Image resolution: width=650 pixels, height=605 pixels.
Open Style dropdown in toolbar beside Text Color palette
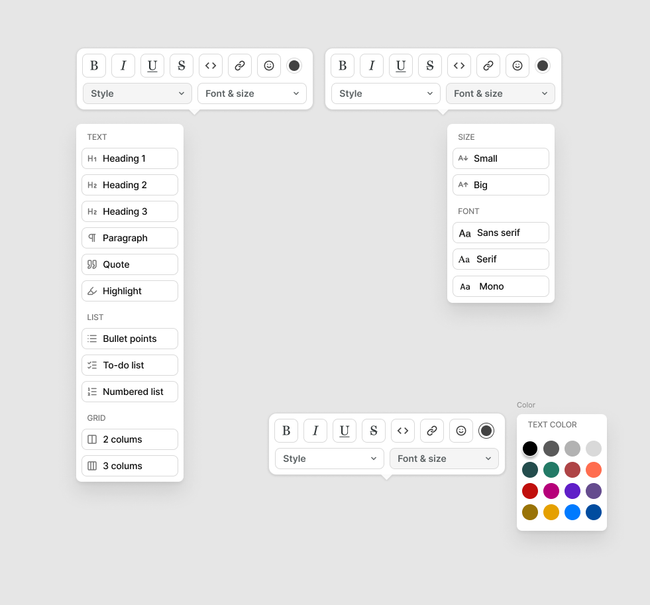click(329, 459)
